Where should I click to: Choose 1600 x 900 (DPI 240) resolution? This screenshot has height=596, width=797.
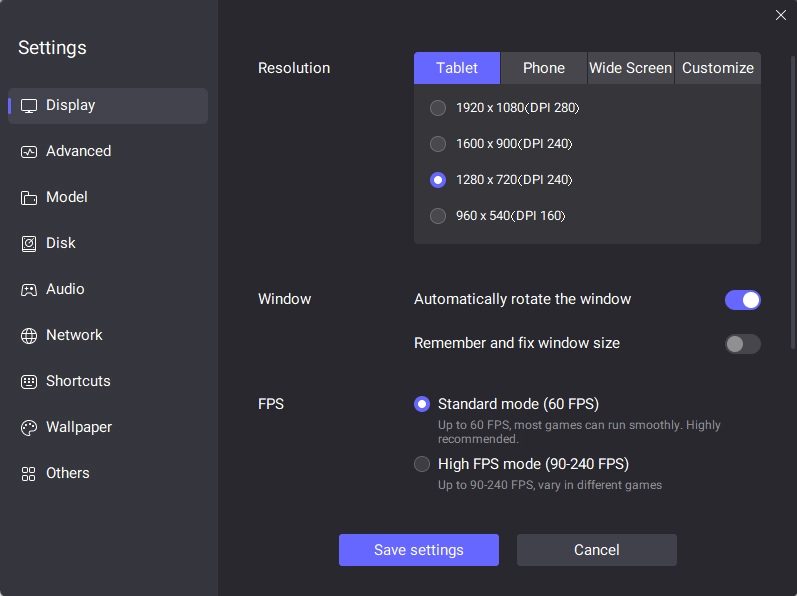click(x=438, y=144)
